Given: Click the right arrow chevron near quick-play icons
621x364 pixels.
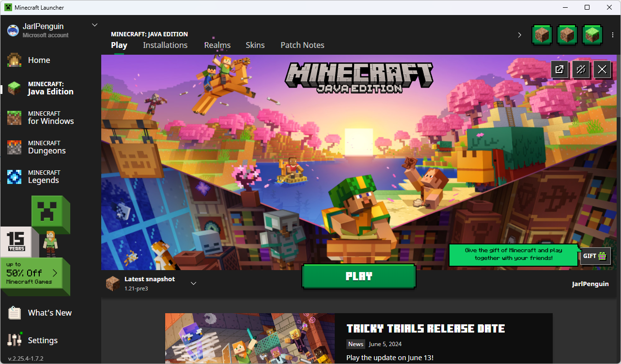Looking at the screenshot, I should (519, 35).
